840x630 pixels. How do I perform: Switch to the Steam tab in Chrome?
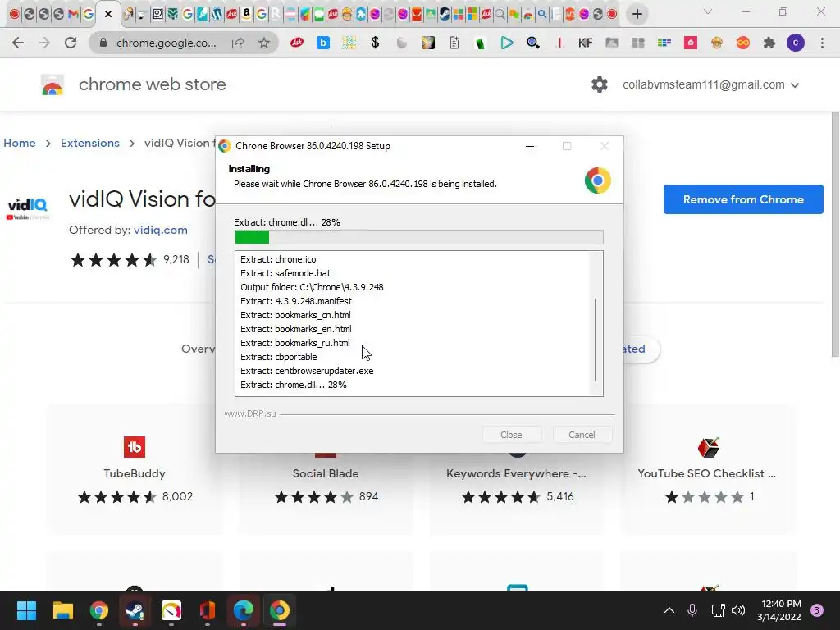click(x=444, y=15)
